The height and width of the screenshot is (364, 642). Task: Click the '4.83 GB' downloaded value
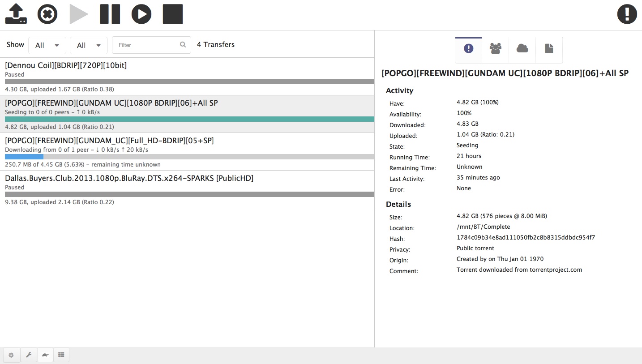(467, 124)
